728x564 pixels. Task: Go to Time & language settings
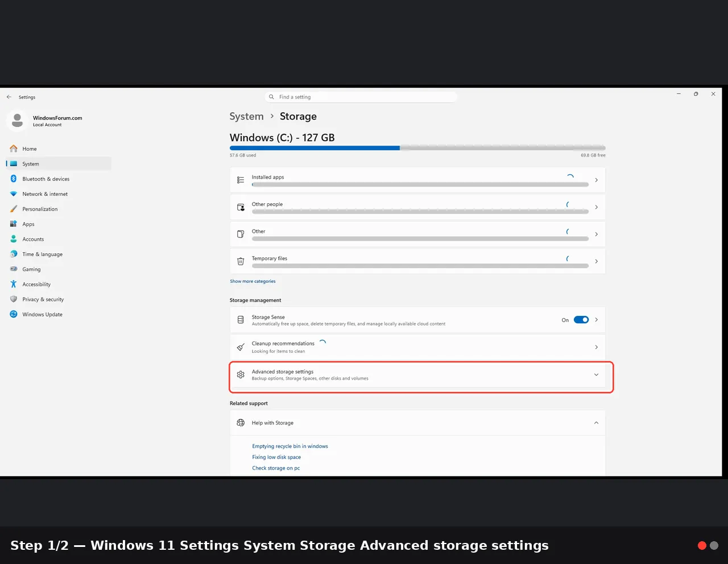click(x=59, y=254)
